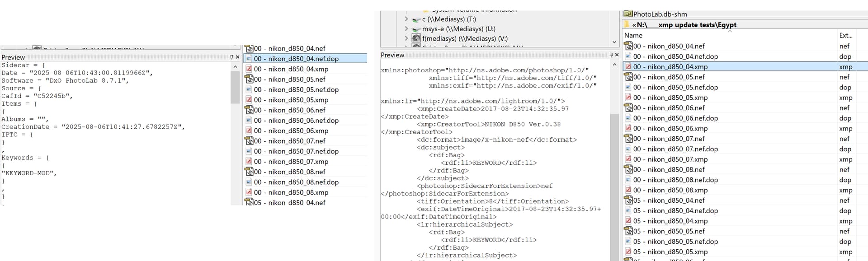Close the left Preview pane showing Sidecar text
The image size is (868, 261).
237,57
